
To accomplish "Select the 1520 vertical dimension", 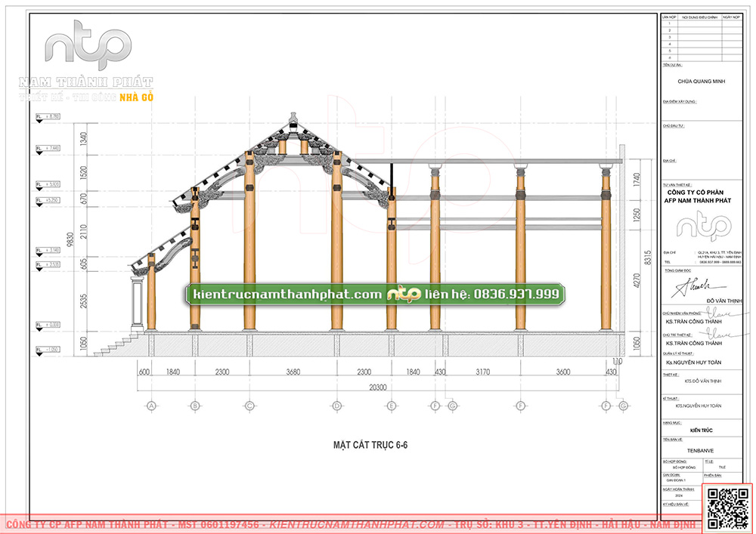I will pyautogui.click(x=84, y=174).
